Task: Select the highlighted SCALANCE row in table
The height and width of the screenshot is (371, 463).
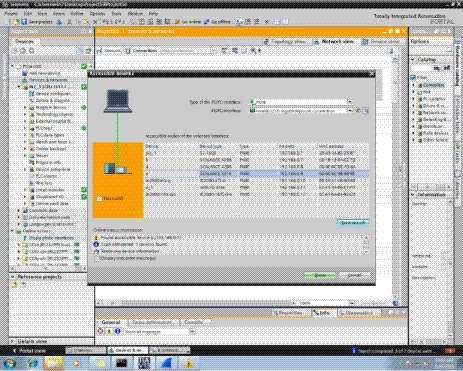Action: [257, 173]
